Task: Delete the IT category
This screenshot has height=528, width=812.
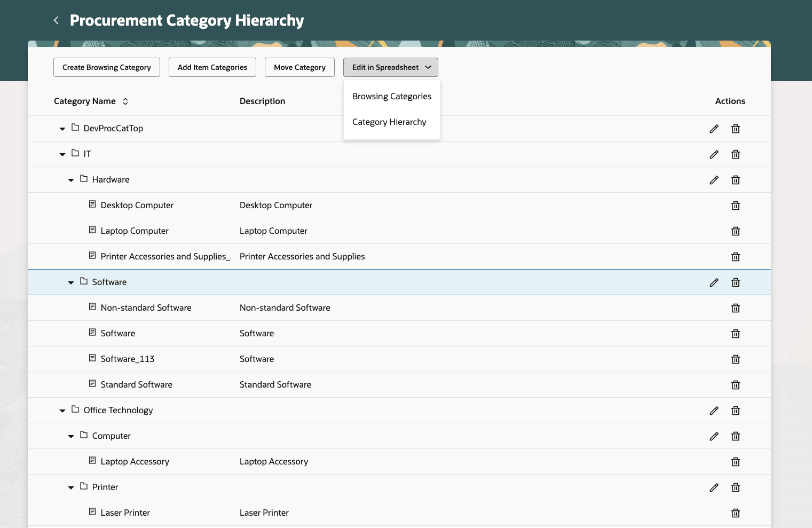Action: pos(736,154)
